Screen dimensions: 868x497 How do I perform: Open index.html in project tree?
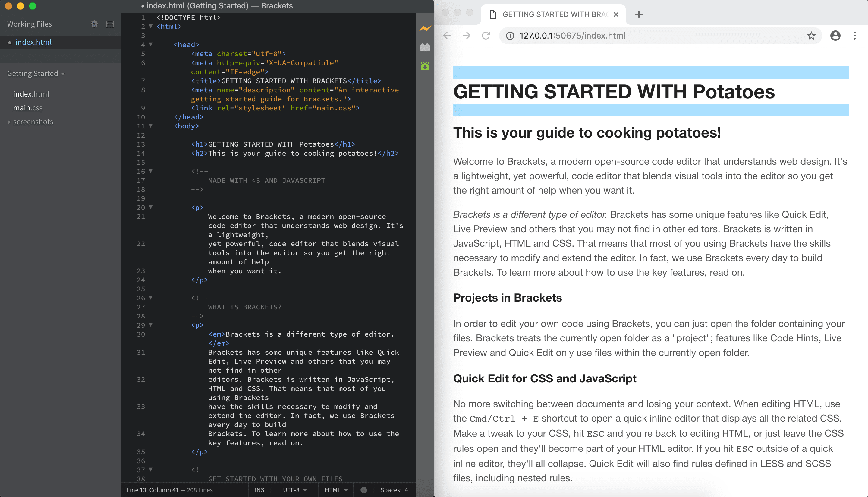[x=31, y=94]
